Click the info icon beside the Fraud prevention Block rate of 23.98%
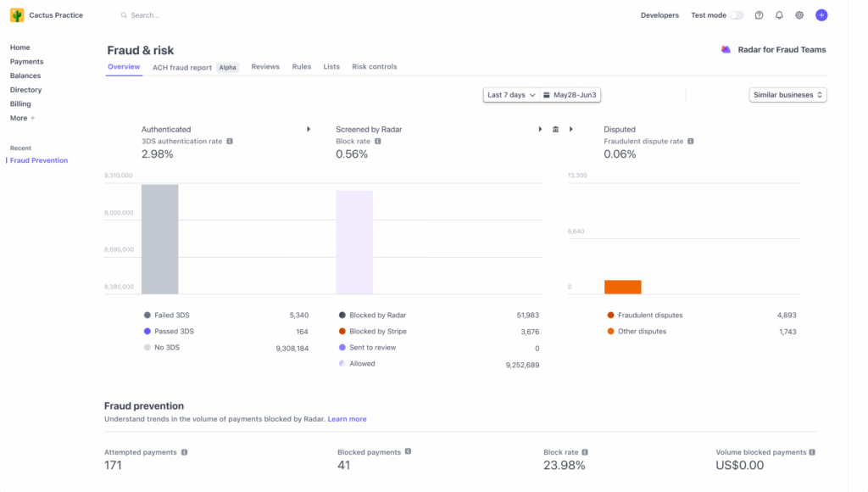 click(585, 452)
